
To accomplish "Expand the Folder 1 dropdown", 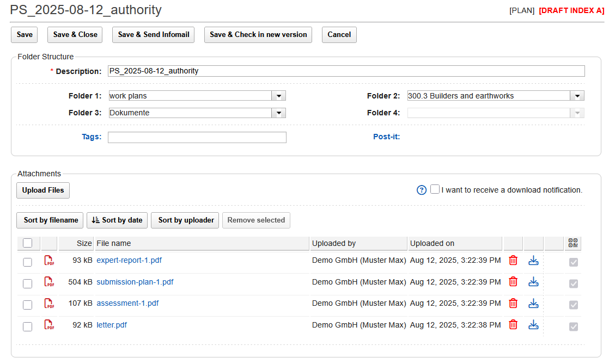I will coord(278,96).
